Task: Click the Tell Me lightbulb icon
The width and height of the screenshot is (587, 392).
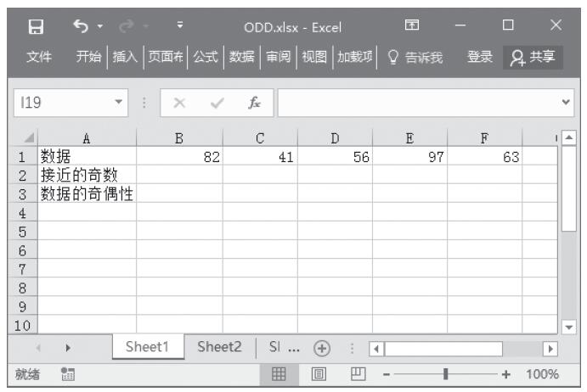Action: (392, 57)
